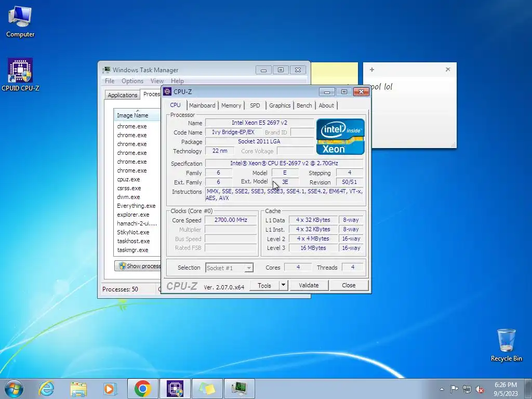This screenshot has width=532, height=399.
Task: Click the Core Speed 2700.00 MHz value
Action: pos(231,220)
